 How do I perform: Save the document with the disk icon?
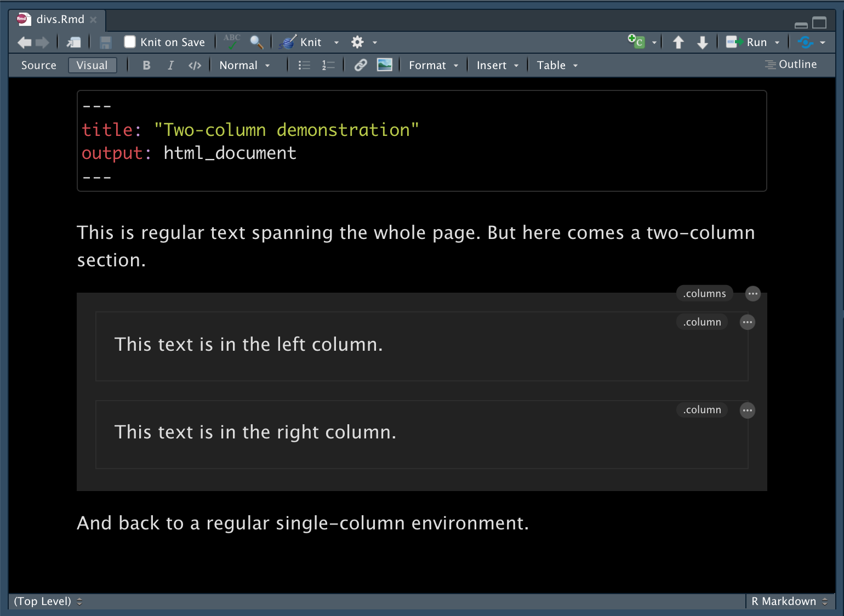(105, 42)
